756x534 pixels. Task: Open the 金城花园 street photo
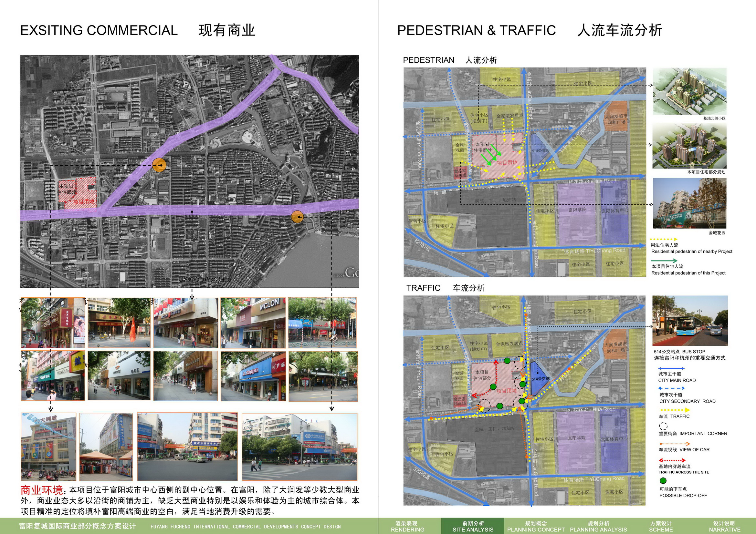tap(689, 203)
